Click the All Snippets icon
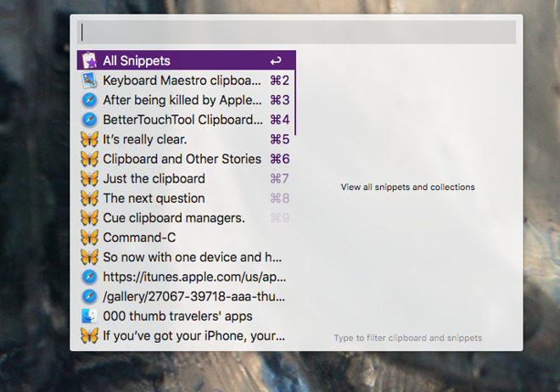The image size is (560, 392). [x=89, y=61]
